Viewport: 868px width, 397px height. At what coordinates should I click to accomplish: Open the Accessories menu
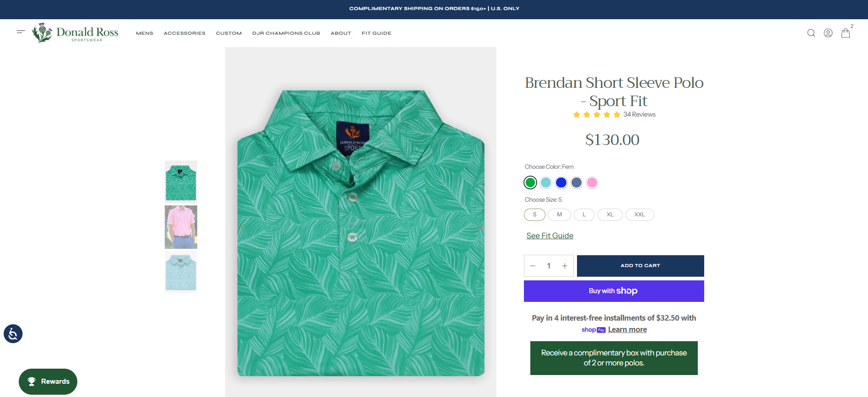tap(184, 33)
